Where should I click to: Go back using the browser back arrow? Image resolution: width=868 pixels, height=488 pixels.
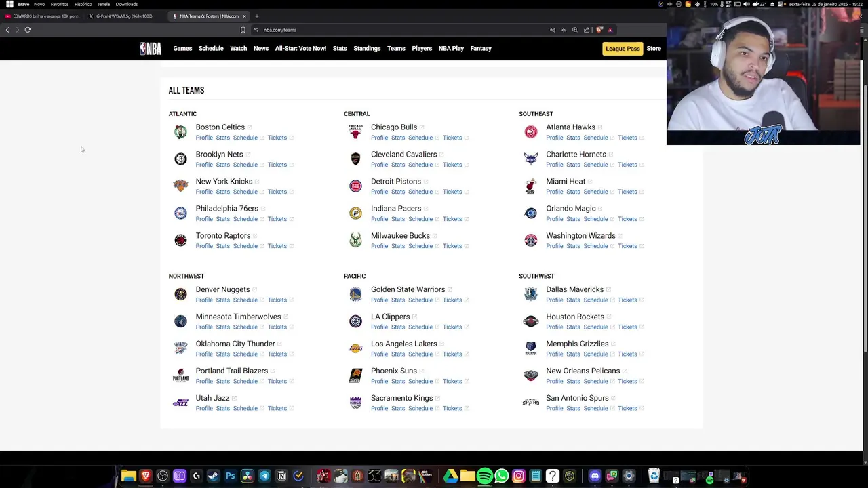pyautogui.click(x=7, y=30)
